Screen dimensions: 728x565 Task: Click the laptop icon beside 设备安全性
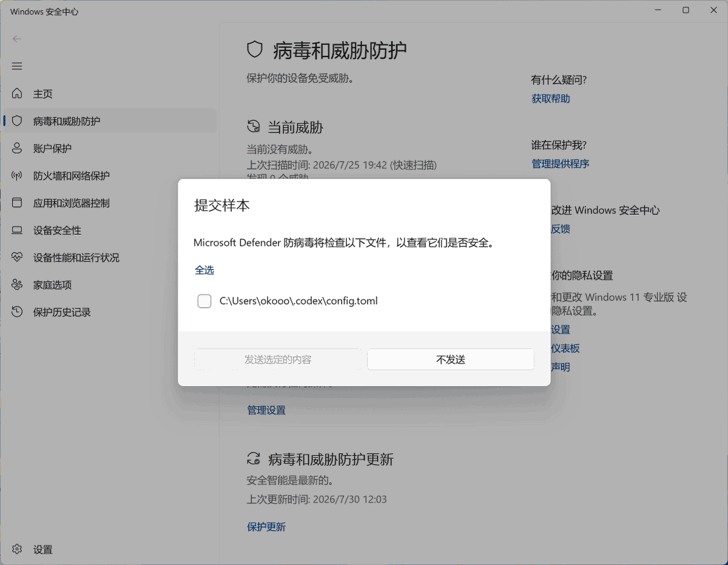point(17,230)
